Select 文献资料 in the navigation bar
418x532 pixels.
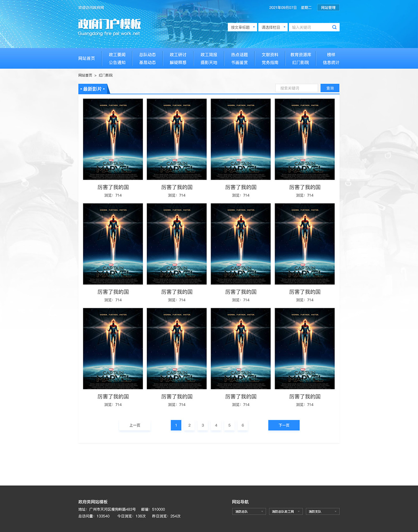point(270,55)
